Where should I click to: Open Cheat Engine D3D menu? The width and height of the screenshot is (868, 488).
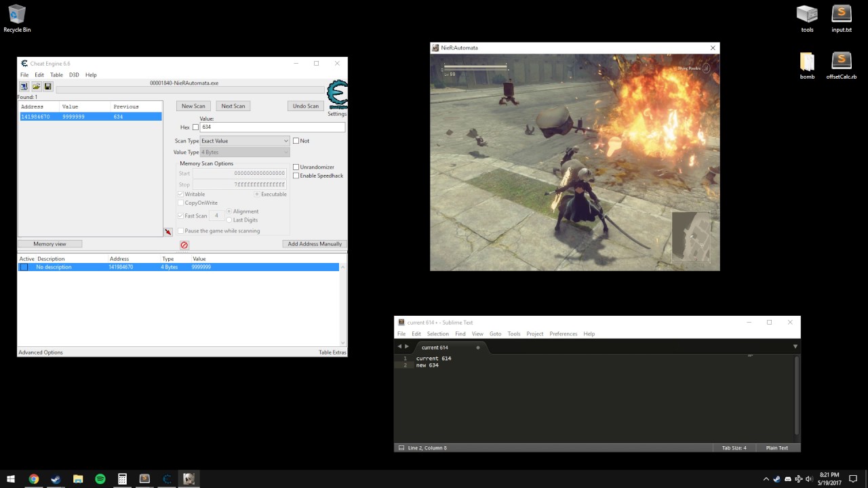click(x=74, y=75)
